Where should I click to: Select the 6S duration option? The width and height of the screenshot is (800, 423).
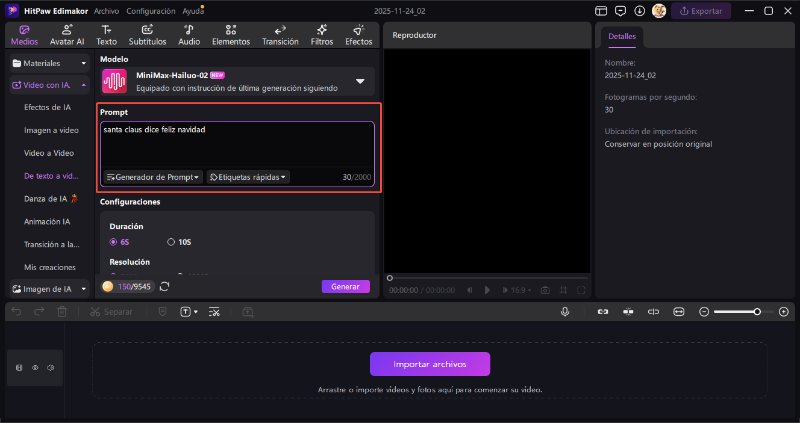tap(114, 241)
